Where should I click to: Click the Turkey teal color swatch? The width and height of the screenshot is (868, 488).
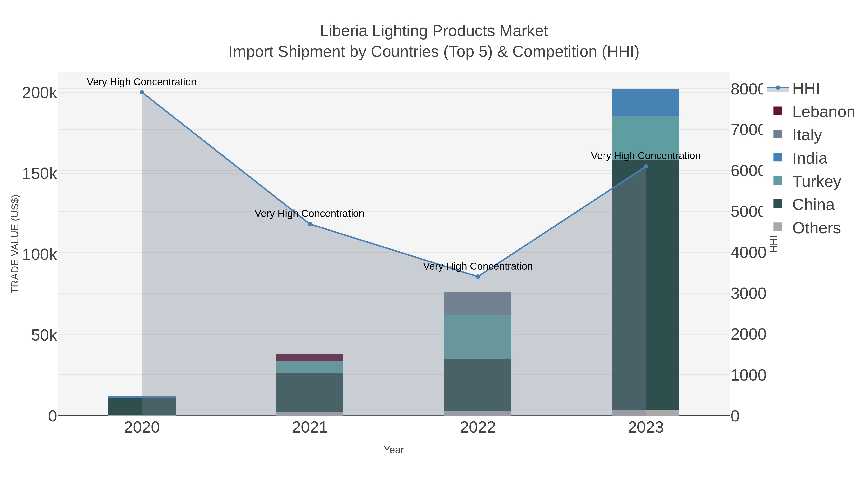pos(778,180)
